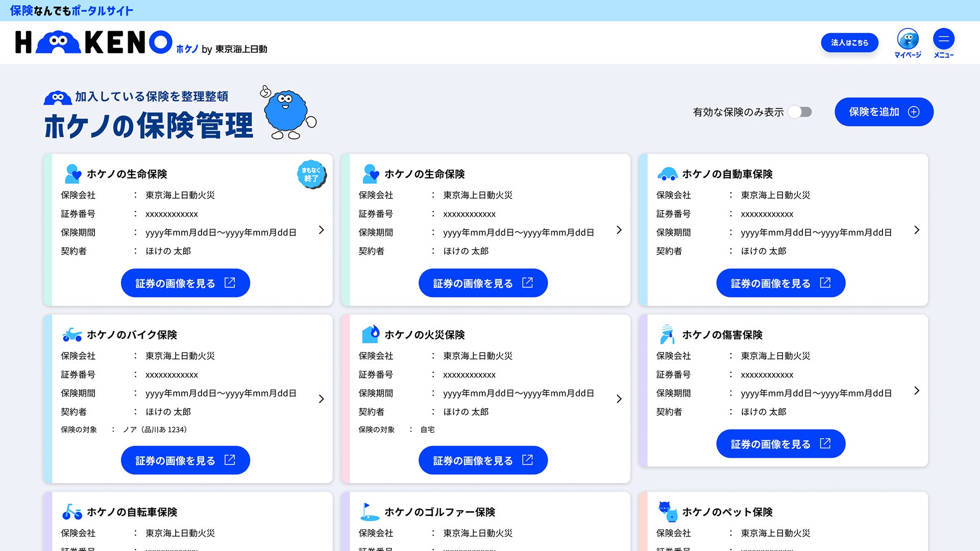
Task: Click the car icon of 自動車保険 card
Action: pos(667,174)
